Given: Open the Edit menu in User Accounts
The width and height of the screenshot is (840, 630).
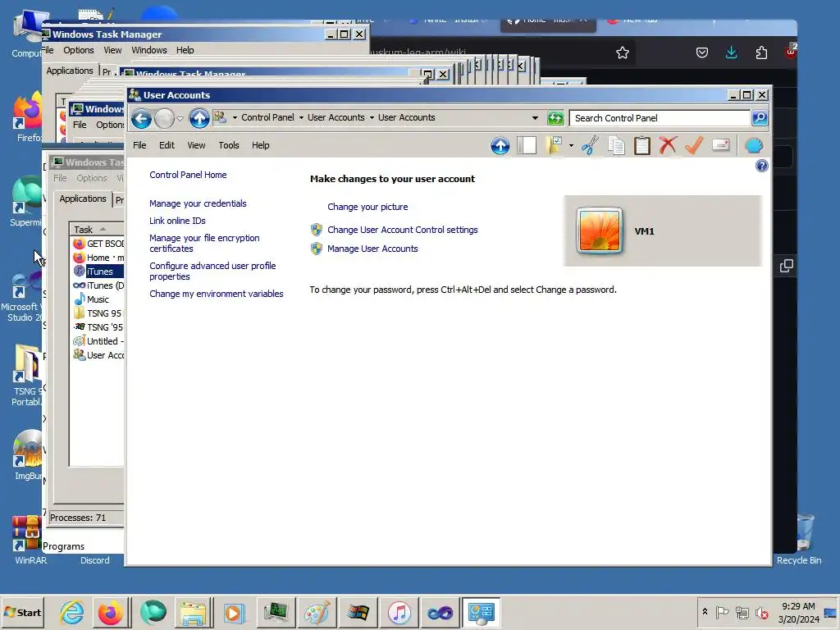Looking at the screenshot, I should (x=167, y=145).
